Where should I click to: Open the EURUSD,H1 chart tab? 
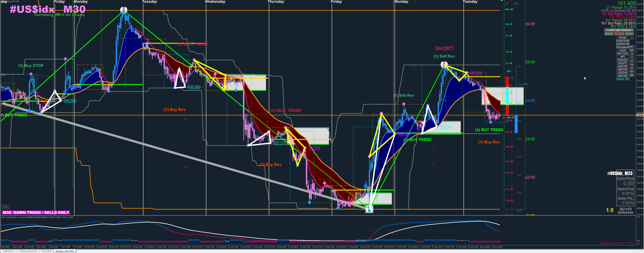point(9,251)
